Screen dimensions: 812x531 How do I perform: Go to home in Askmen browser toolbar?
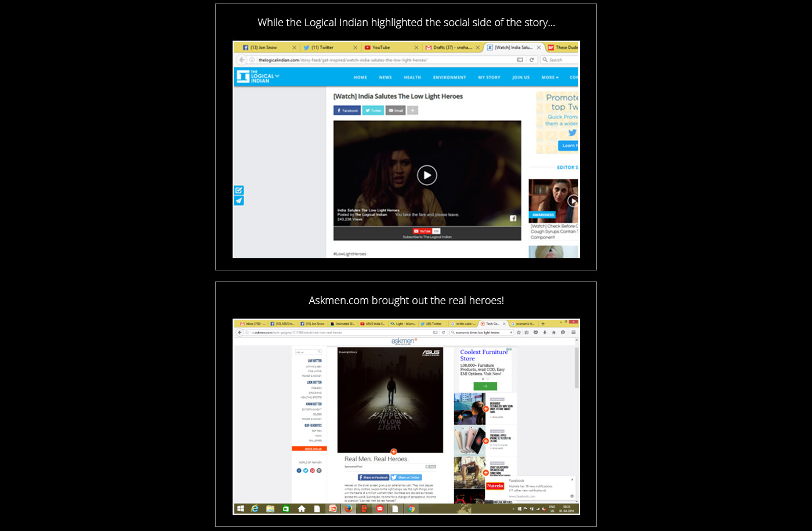[x=553, y=333]
